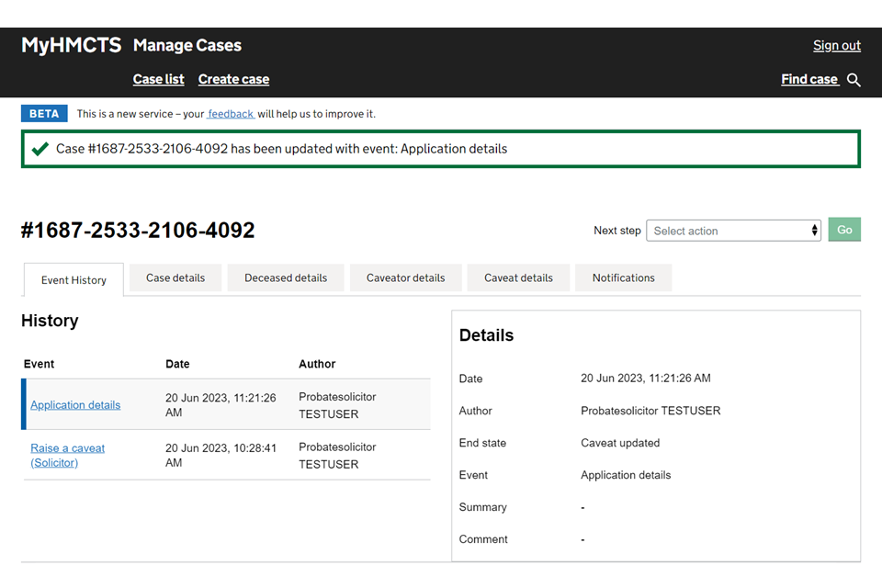
Task: Switch to the Case details tab
Action: click(175, 277)
